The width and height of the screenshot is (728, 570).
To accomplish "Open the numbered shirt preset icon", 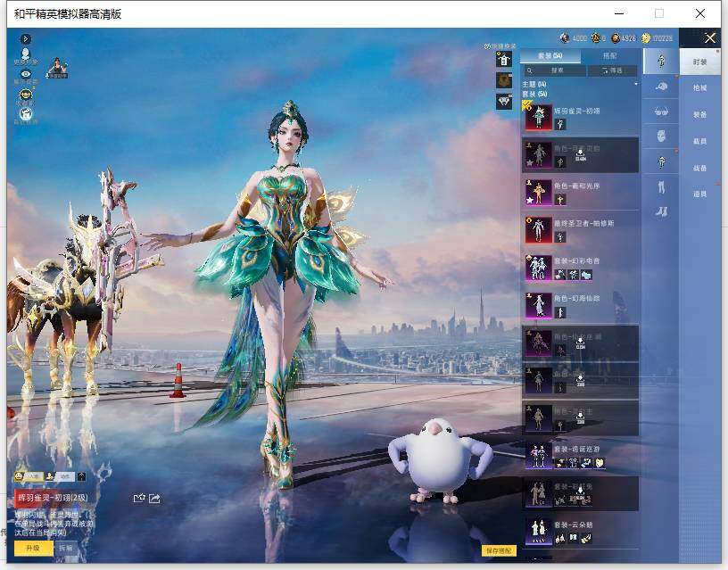I will tap(504, 60).
